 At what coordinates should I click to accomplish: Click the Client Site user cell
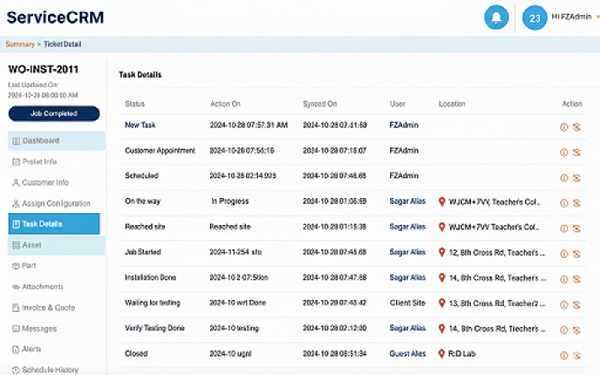click(x=408, y=303)
